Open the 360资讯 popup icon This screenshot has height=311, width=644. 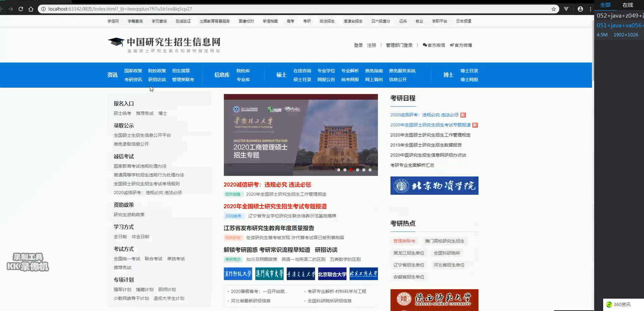click(x=609, y=305)
